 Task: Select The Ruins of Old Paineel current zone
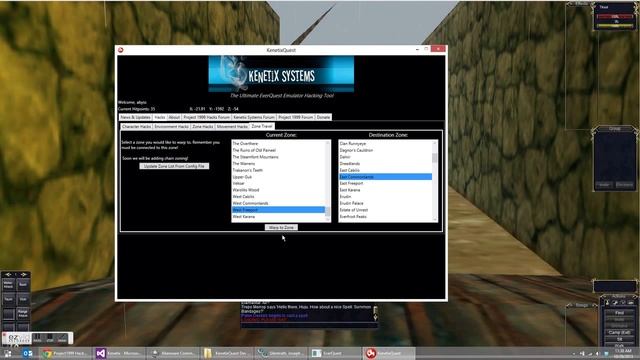click(x=278, y=150)
